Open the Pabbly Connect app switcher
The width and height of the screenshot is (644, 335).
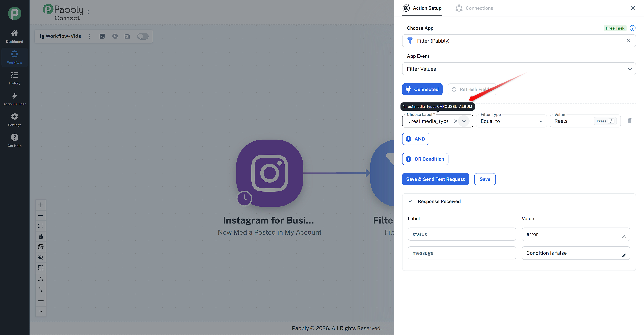pos(88,12)
